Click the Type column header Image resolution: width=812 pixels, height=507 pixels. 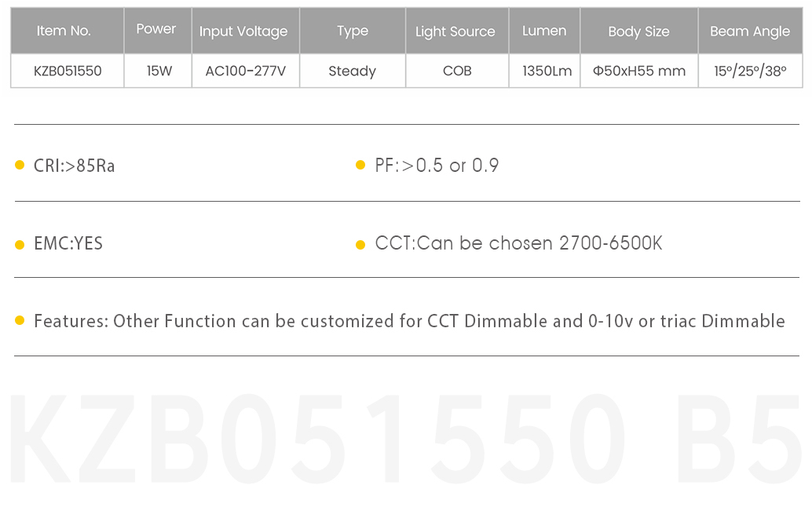[x=353, y=31]
